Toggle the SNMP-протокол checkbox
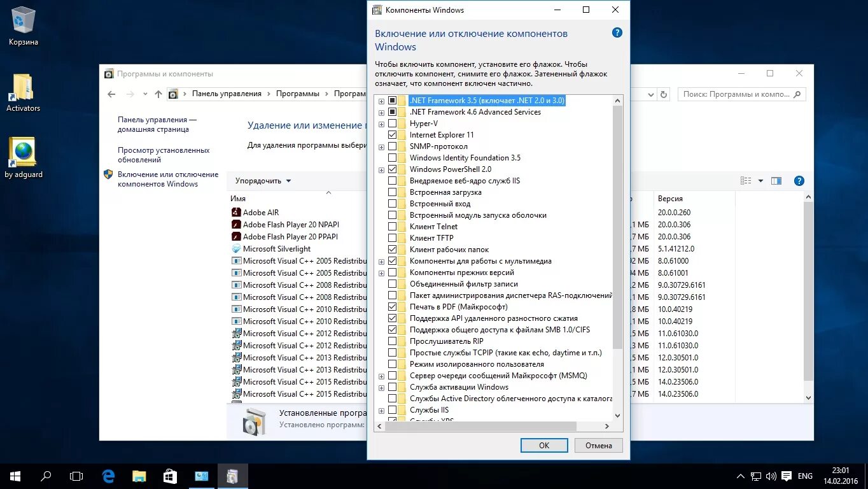This screenshot has width=868, height=489. click(x=393, y=146)
